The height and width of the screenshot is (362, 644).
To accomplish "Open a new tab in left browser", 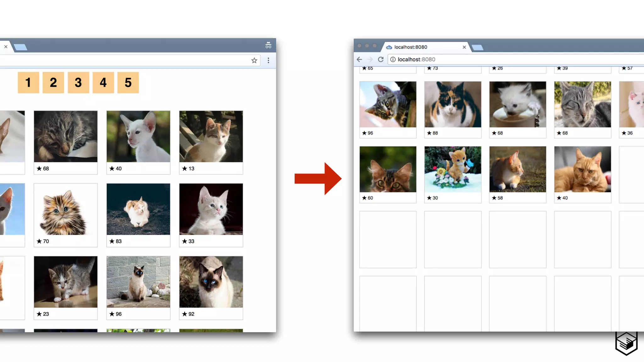I will (x=21, y=47).
